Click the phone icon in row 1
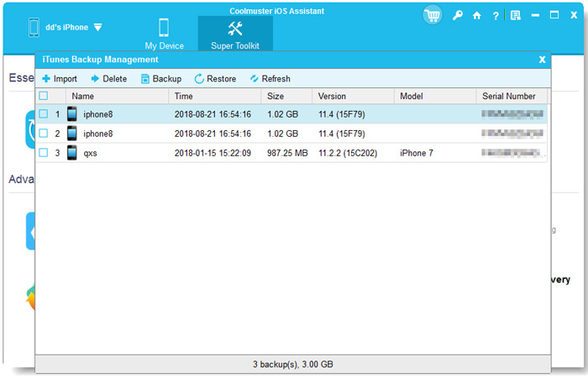The width and height of the screenshot is (588, 378). click(x=72, y=114)
